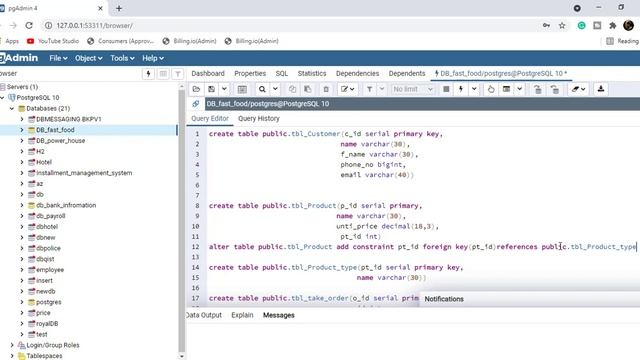The height and width of the screenshot is (360, 640).
Task: Open Find options dropdown arrow
Action: tap(275, 89)
